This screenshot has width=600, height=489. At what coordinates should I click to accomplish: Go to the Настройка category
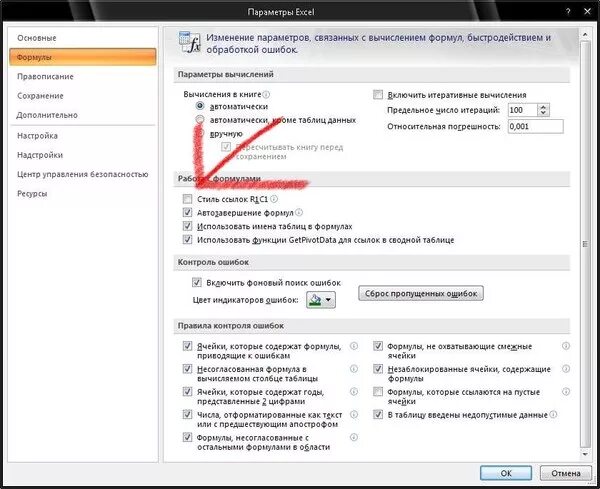coord(38,136)
